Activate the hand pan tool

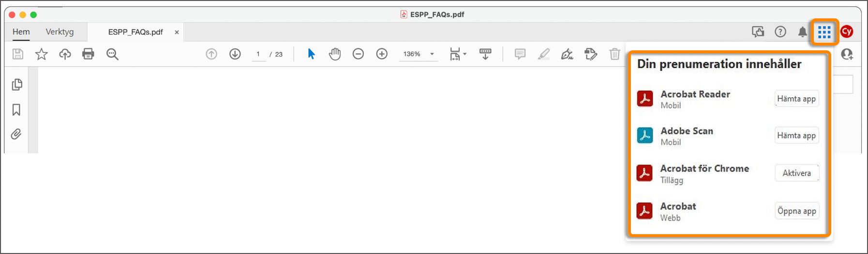(335, 54)
